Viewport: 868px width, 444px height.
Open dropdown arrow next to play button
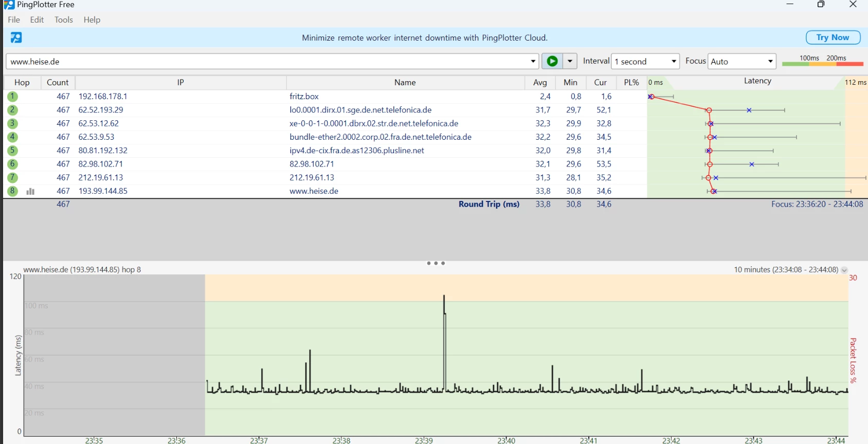tap(570, 61)
